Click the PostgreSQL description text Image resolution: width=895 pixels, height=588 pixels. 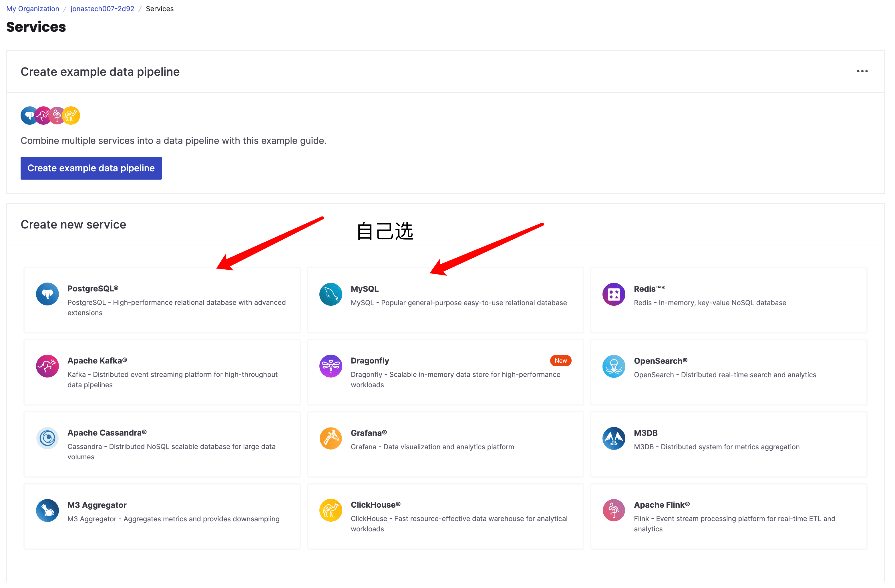[176, 308]
